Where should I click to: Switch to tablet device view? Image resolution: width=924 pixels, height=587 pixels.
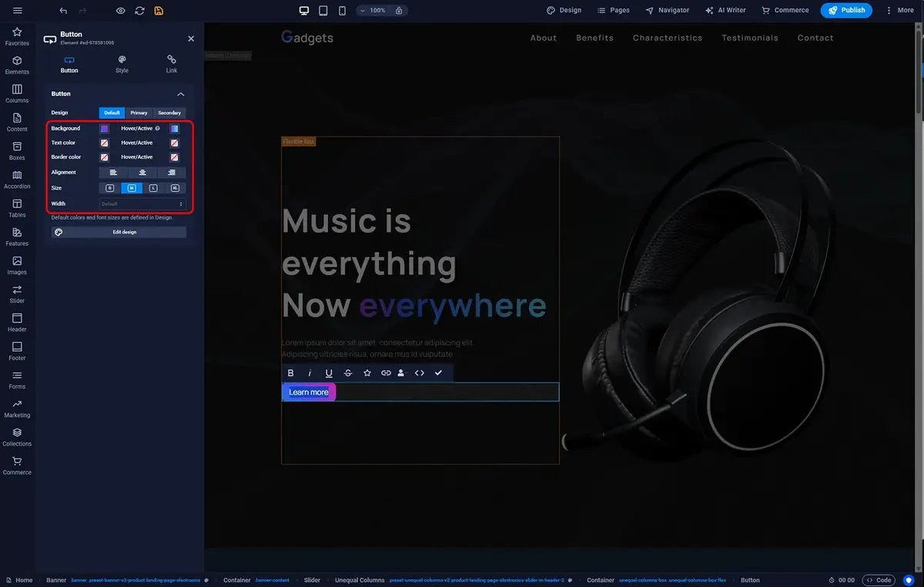click(x=323, y=11)
